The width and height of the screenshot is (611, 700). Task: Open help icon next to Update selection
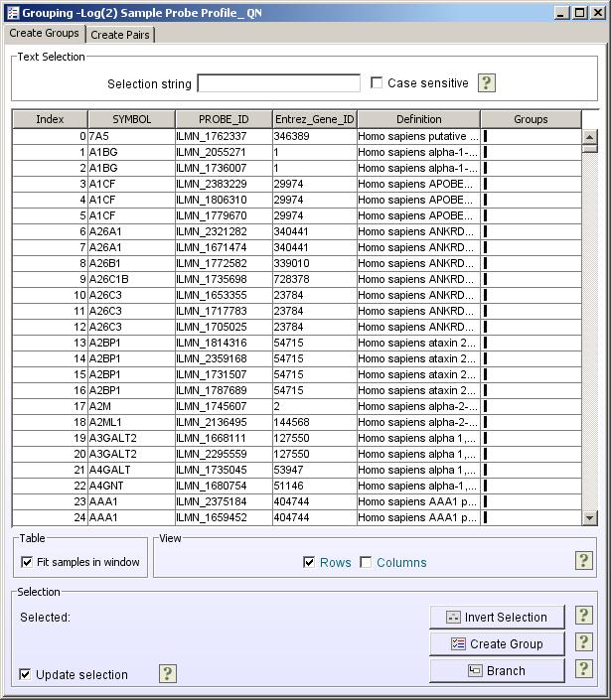pyautogui.click(x=168, y=673)
